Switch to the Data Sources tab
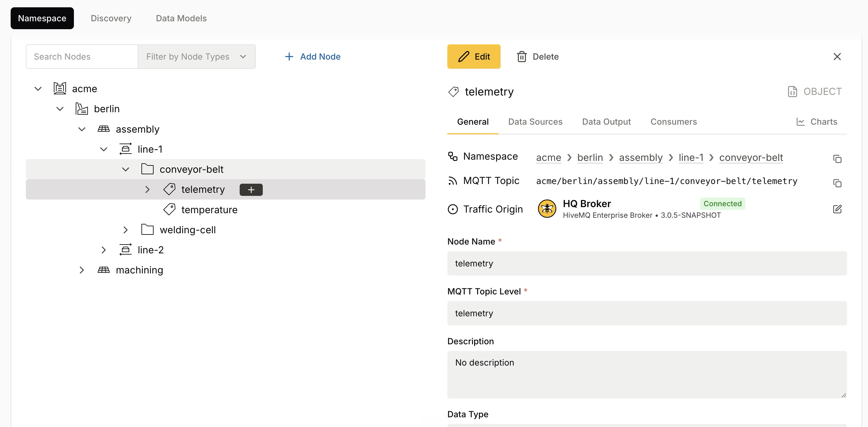The image size is (868, 427). (535, 122)
